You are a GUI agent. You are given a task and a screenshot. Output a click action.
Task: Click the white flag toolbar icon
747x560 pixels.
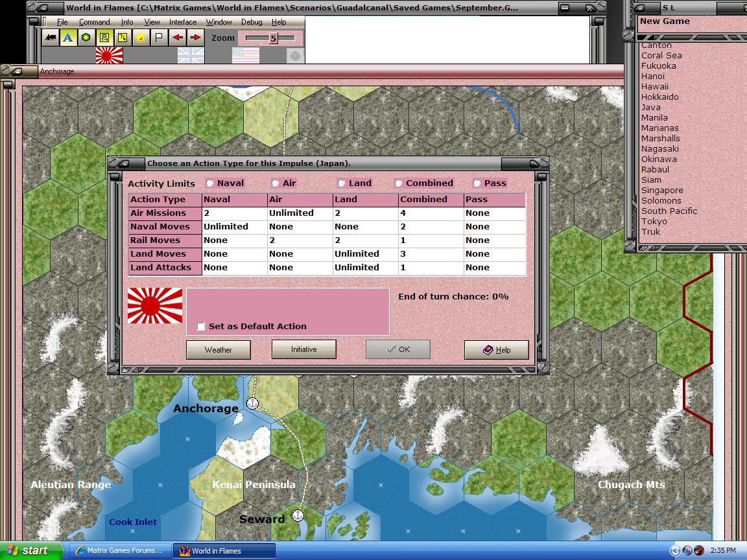click(x=159, y=38)
